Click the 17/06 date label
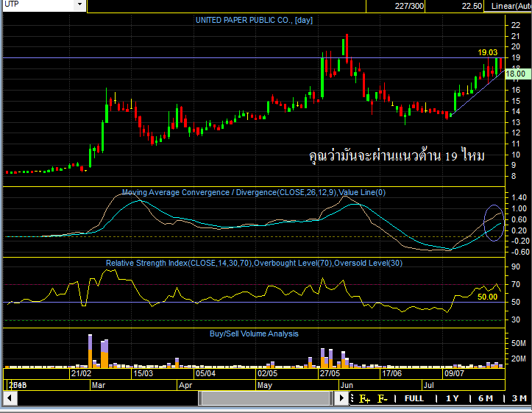 392,374
